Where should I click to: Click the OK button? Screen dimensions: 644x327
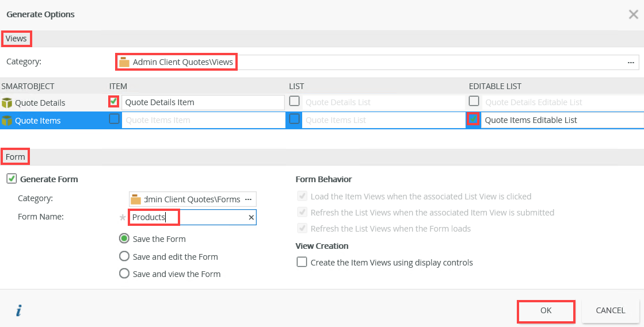coord(546,310)
